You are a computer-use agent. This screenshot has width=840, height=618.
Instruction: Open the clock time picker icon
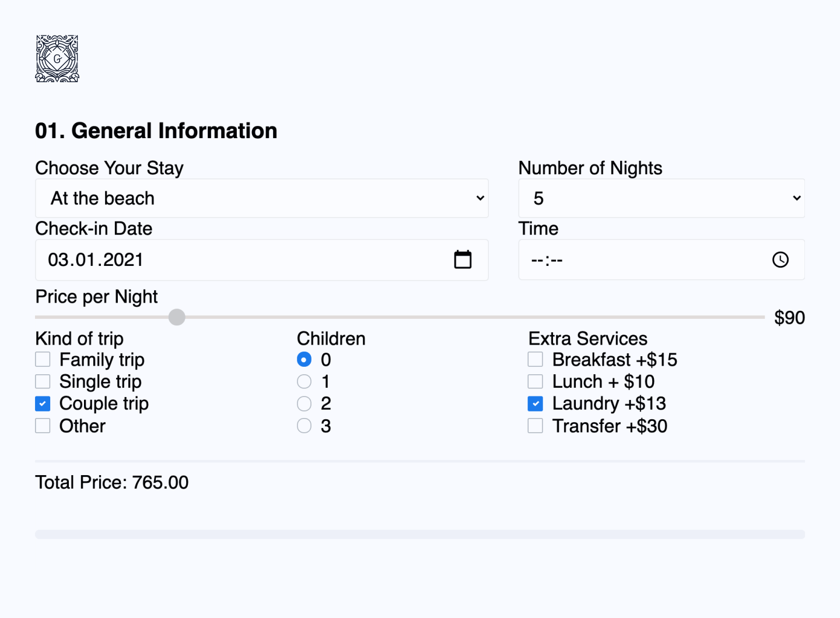coord(780,260)
